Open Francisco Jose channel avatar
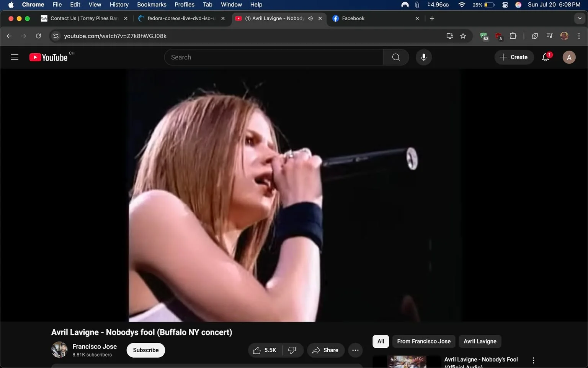Screen dimensions: 588x368 point(59,350)
